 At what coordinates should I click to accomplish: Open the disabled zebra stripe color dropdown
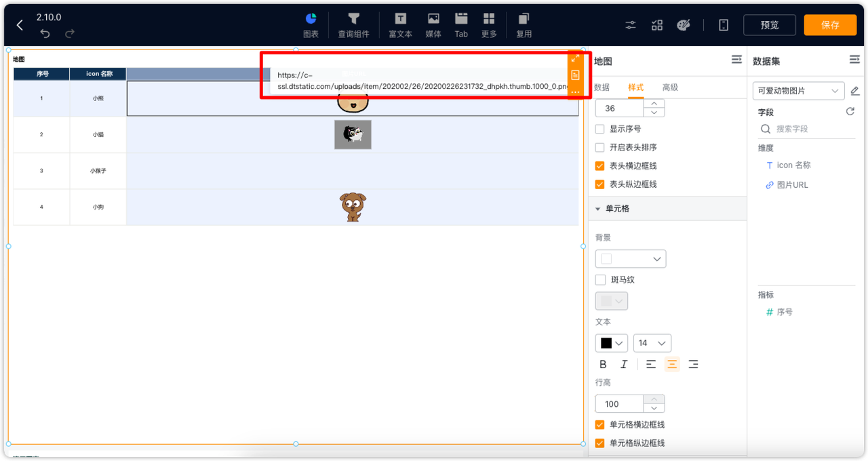point(612,301)
